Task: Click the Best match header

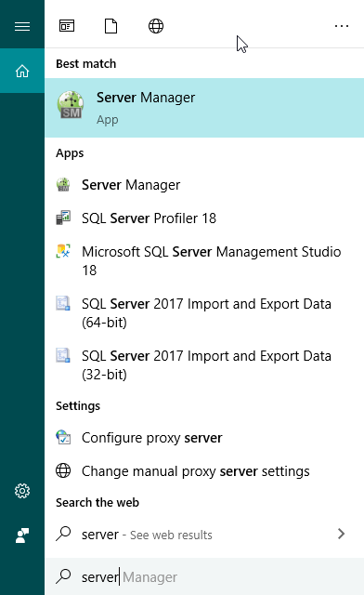Action: [86, 64]
